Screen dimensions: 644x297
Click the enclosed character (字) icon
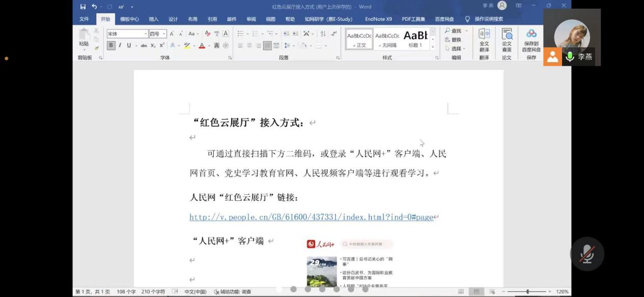coord(226,45)
